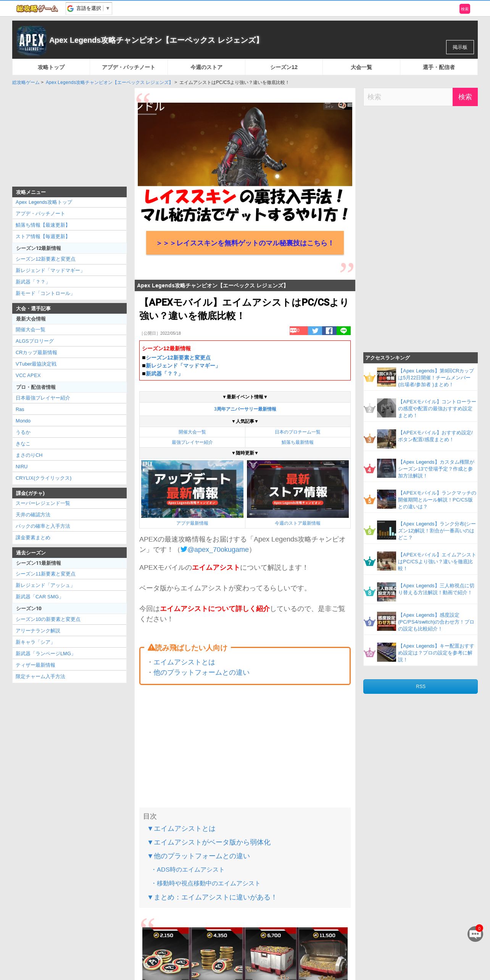The height and width of the screenshot is (980, 490).
Task: Click the large pink 検索 search button
Action: coord(465,97)
